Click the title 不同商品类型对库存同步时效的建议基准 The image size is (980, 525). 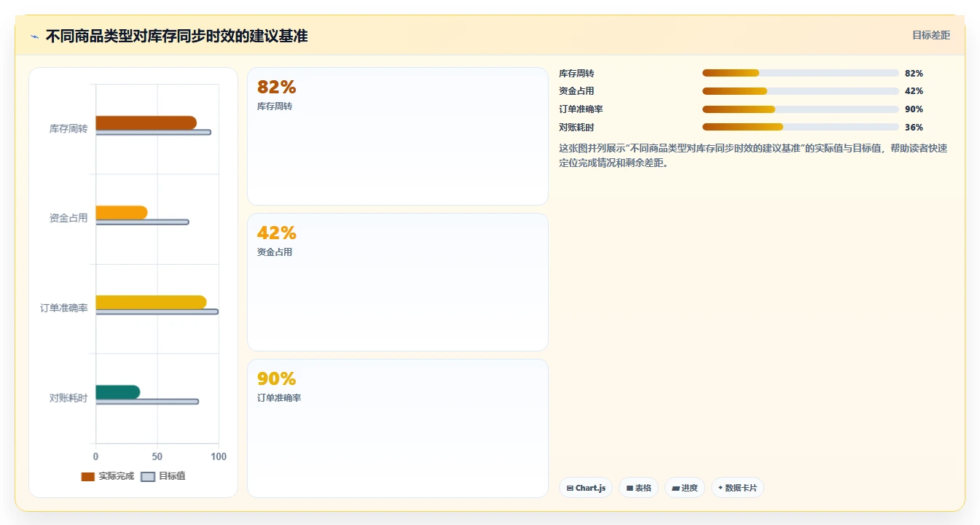tap(176, 36)
